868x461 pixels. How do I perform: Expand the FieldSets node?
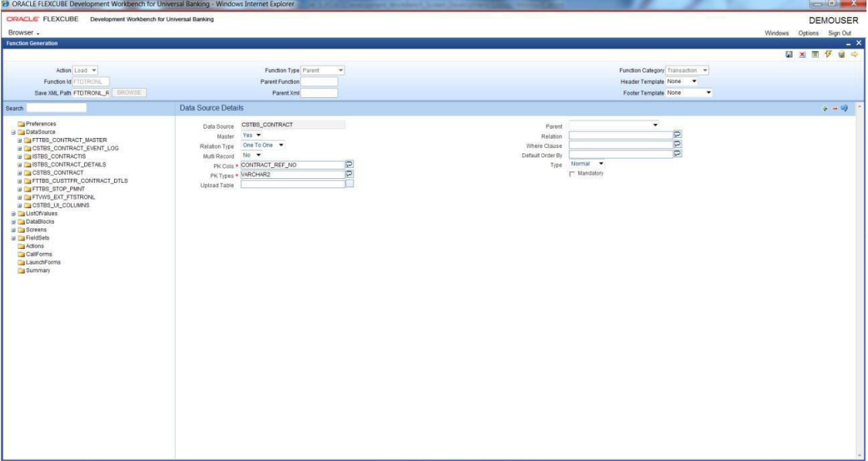point(13,238)
